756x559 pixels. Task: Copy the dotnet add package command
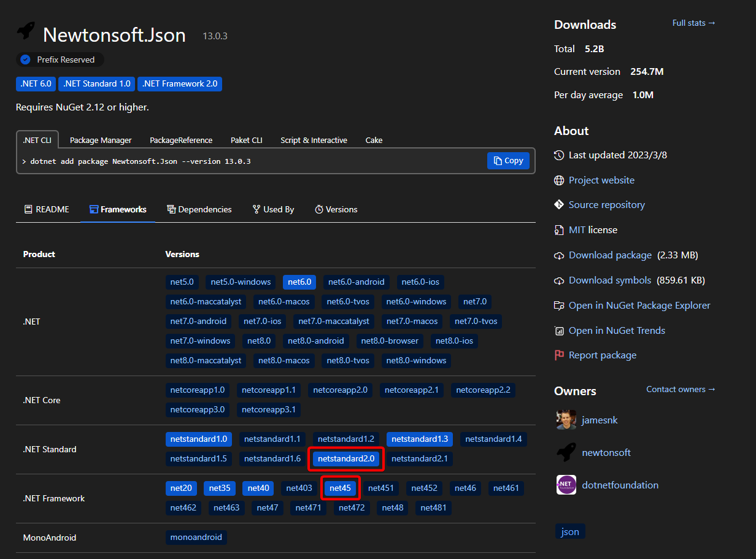507,161
